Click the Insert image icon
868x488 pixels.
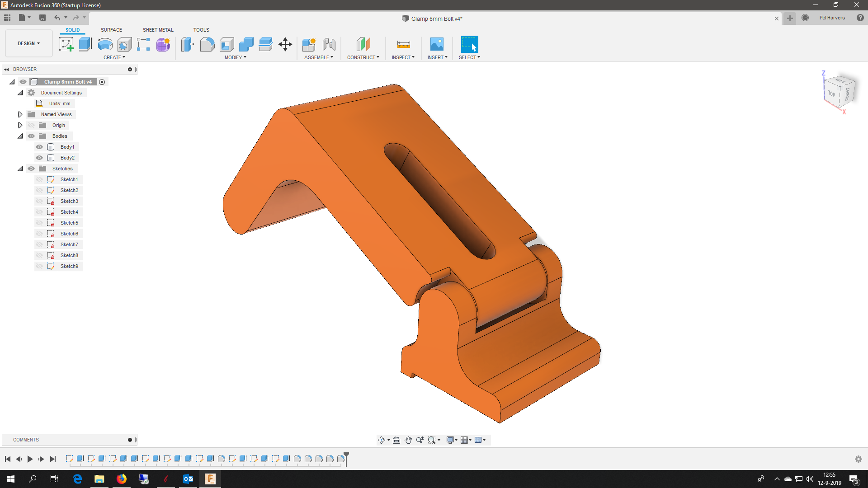pos(437,44)
